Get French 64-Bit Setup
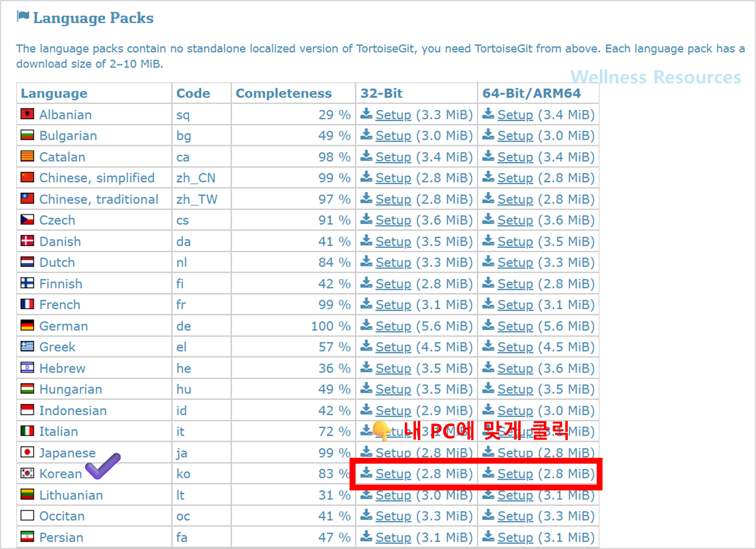The width and height of the screenshot is (756, 549). [x=515, y=305]
